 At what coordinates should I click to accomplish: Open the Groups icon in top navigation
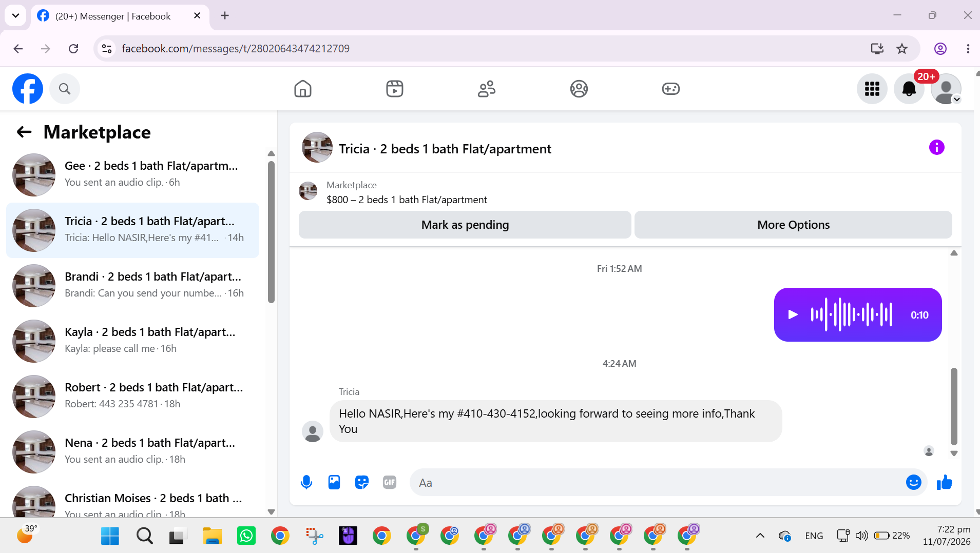[x=579, y=89]
